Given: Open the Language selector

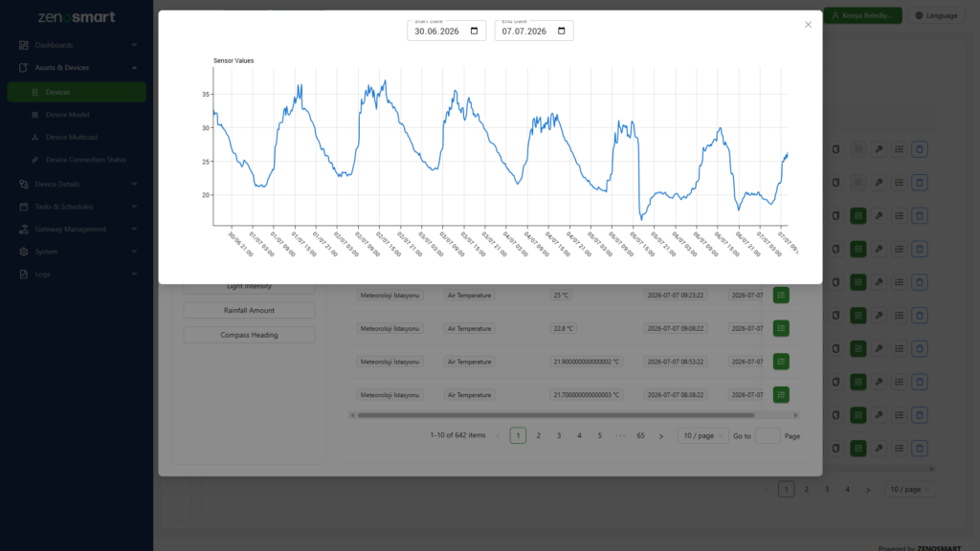Looking at the screenshot, I should pos(936,15).
